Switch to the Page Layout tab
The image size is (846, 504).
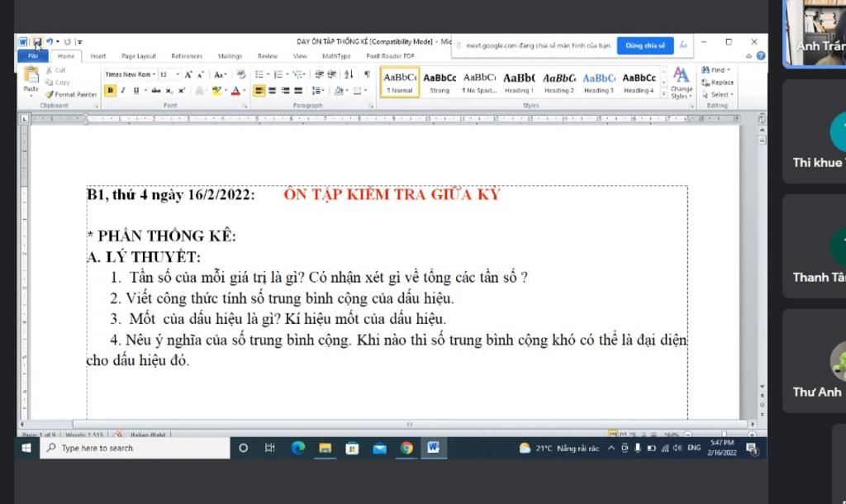pos(139,55)
